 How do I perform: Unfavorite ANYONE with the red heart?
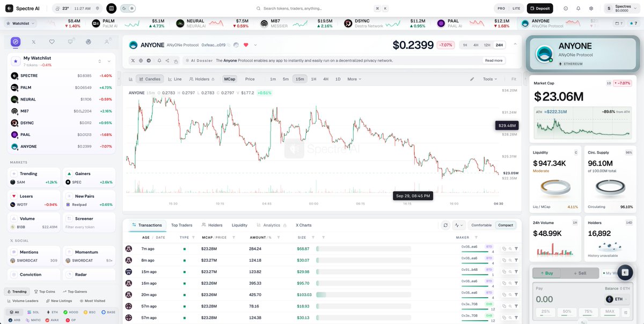coord(246,45)
